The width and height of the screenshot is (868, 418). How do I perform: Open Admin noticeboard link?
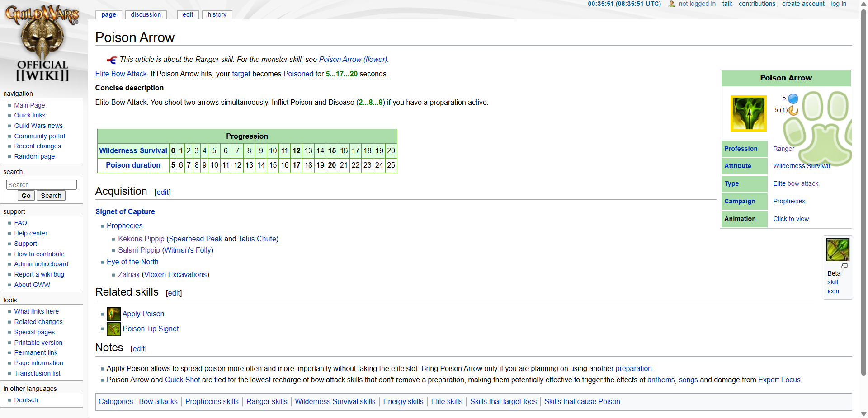pos(41,264)
